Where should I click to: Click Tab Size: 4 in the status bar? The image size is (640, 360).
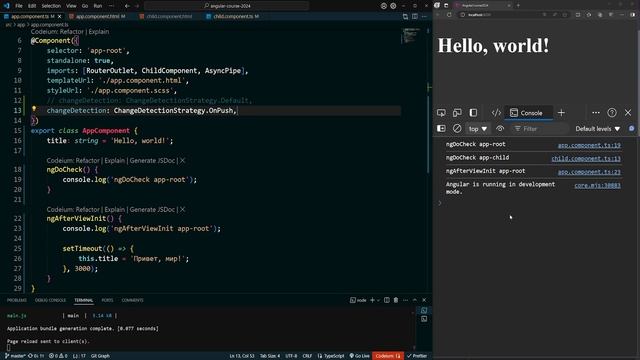tap(270, 356)
